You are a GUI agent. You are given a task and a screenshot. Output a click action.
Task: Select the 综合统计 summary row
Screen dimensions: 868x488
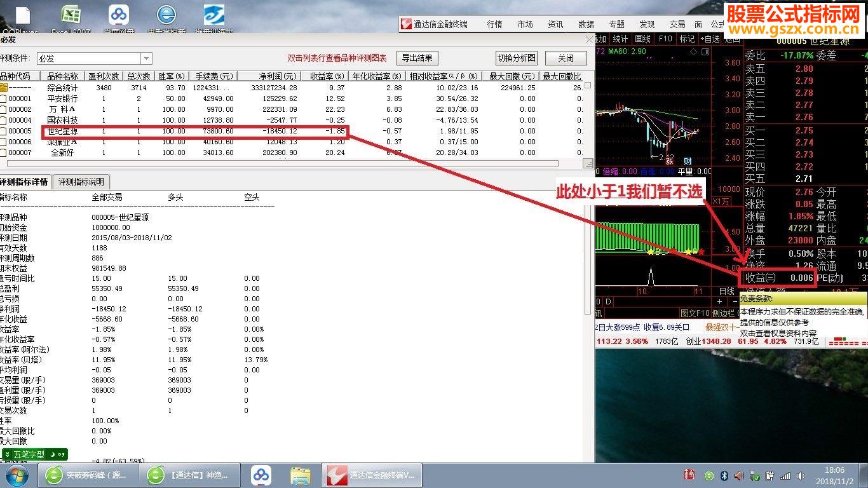292,88
